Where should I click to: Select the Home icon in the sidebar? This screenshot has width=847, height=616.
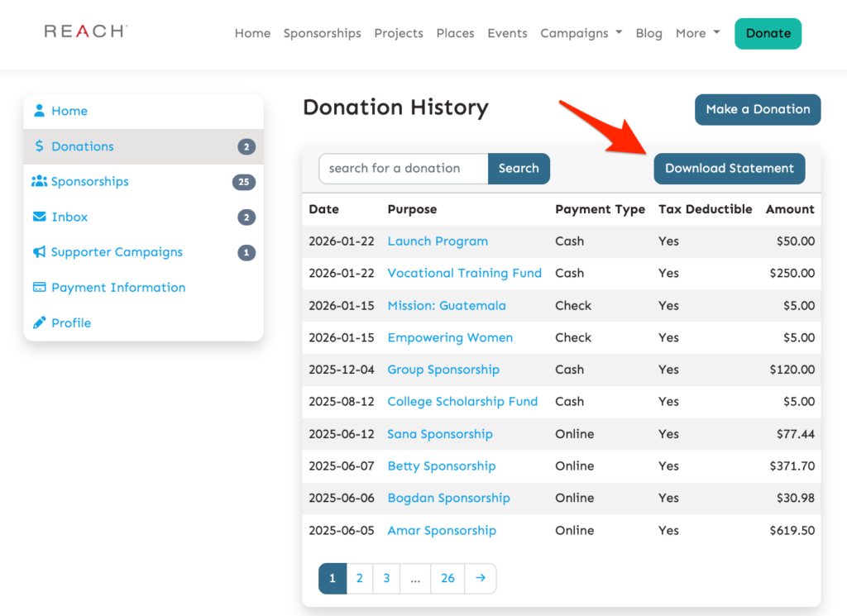point(41,110)
